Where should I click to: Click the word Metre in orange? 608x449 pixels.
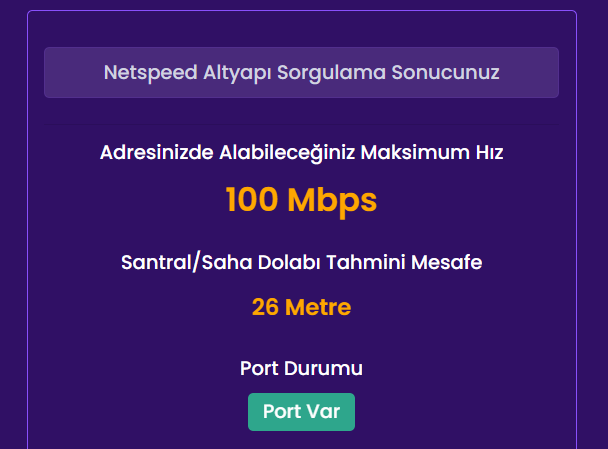point(318,307)
